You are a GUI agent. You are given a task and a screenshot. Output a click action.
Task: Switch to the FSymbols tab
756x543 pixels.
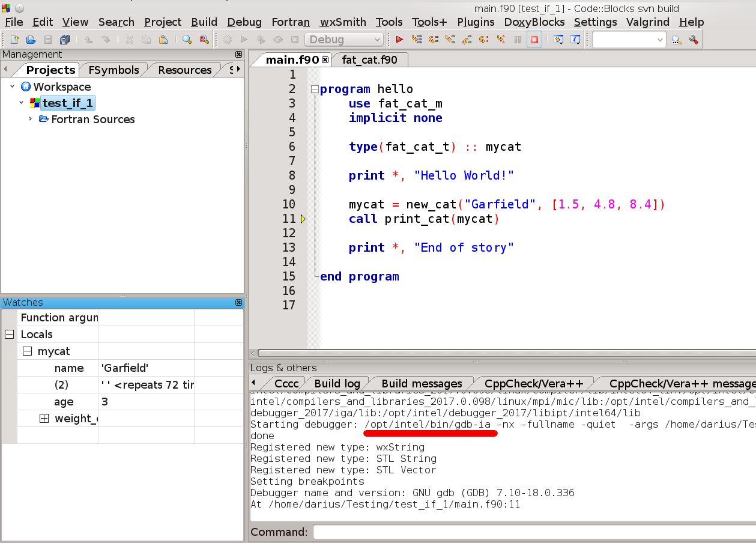[113, 70]
